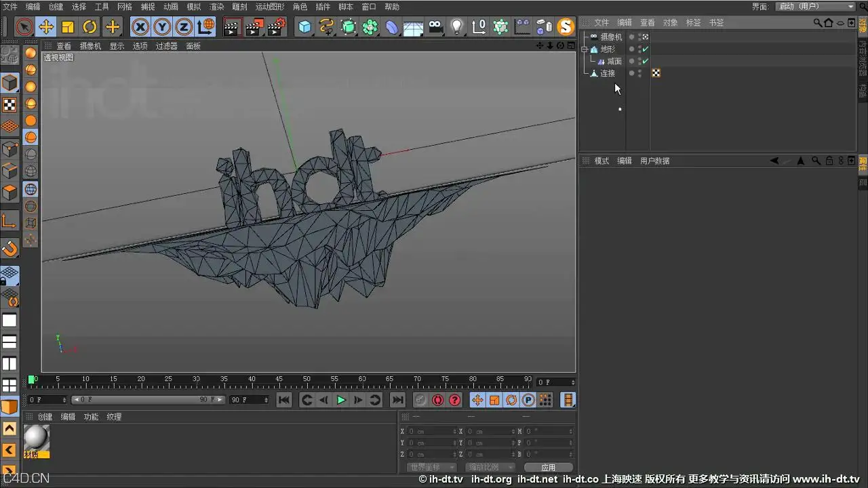The height and width of the screenshot is (488, 868).
Task: Open the 渲染 menu
Action: (x=216, y=6)
